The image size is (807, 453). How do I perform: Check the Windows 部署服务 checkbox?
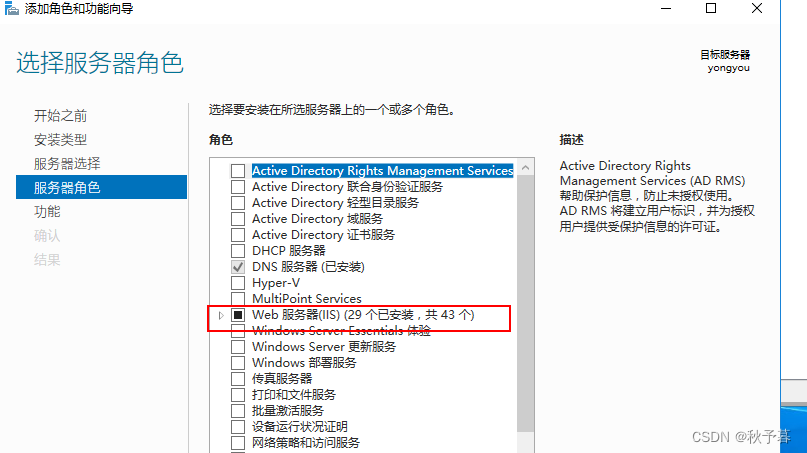pyautogui.click(x=238, y=363)
